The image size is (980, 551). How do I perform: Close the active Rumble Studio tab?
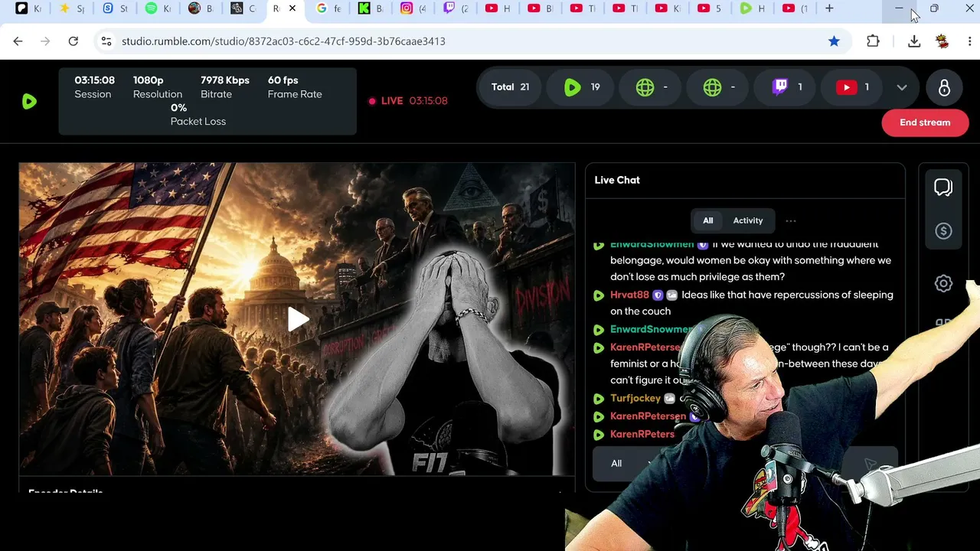(x=292, y=8)
